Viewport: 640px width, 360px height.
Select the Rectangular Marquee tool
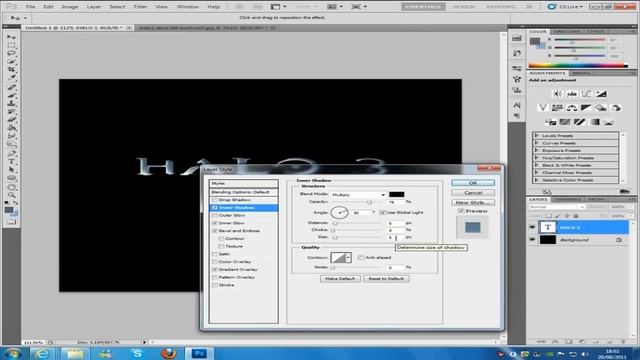click(11, 45)
